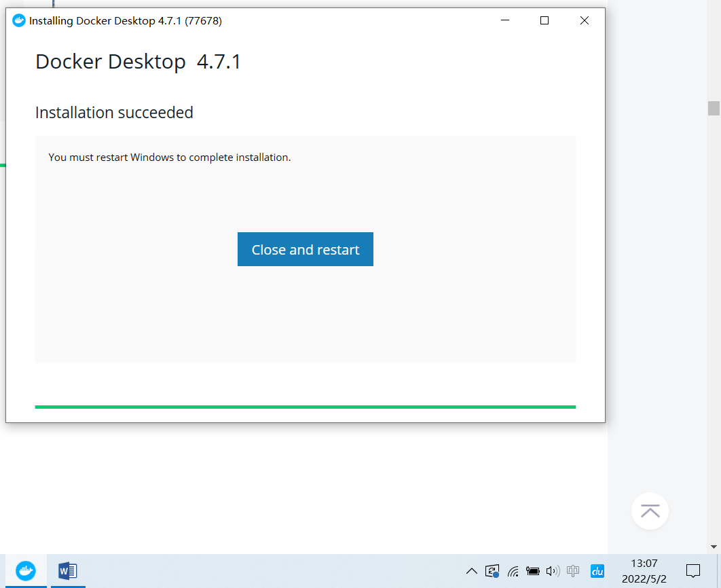721x588 pixels.
Task: Click the 'Installation succeeded' heading
Action: [x=114, y=113]
